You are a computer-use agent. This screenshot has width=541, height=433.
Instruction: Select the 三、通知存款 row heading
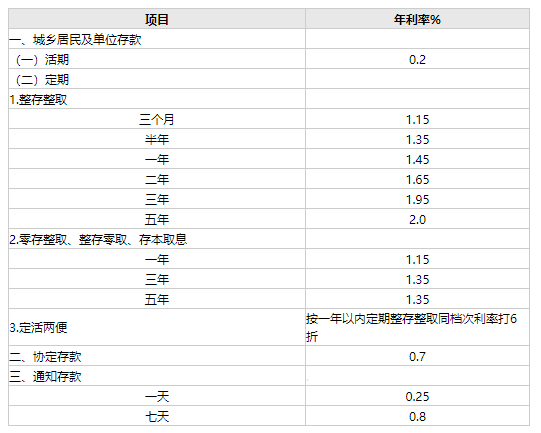[x=45, y=376]
